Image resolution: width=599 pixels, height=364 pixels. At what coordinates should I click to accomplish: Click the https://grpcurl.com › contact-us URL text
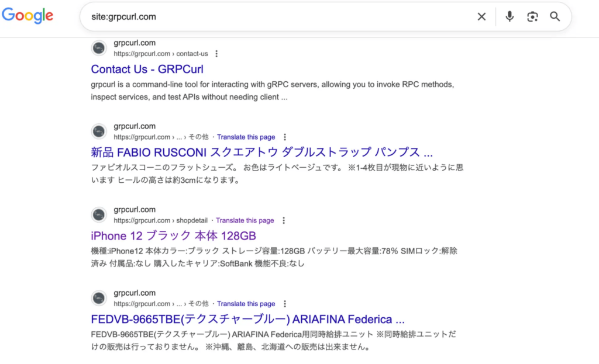click(161, 54)
